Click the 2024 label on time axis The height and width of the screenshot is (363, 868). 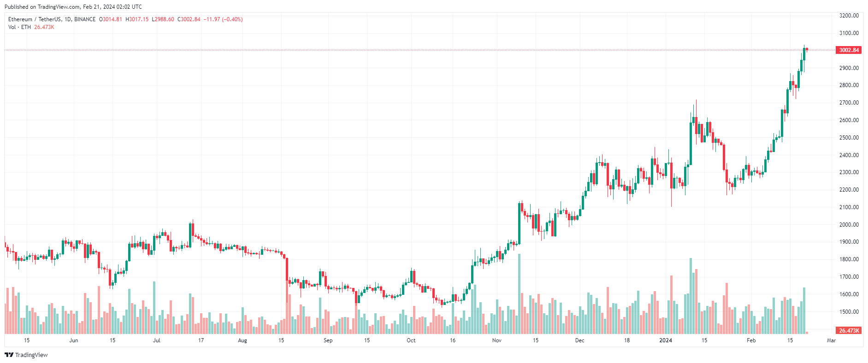[666, 340]
